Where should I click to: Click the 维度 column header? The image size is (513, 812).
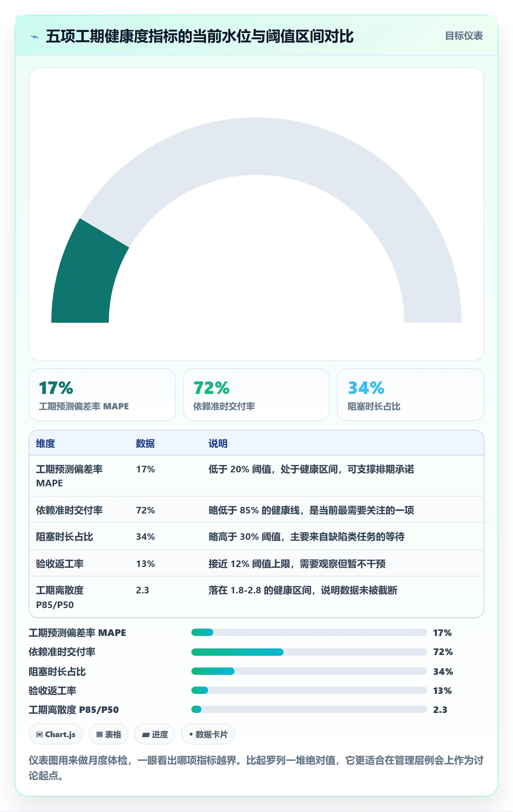click(45, 443)
